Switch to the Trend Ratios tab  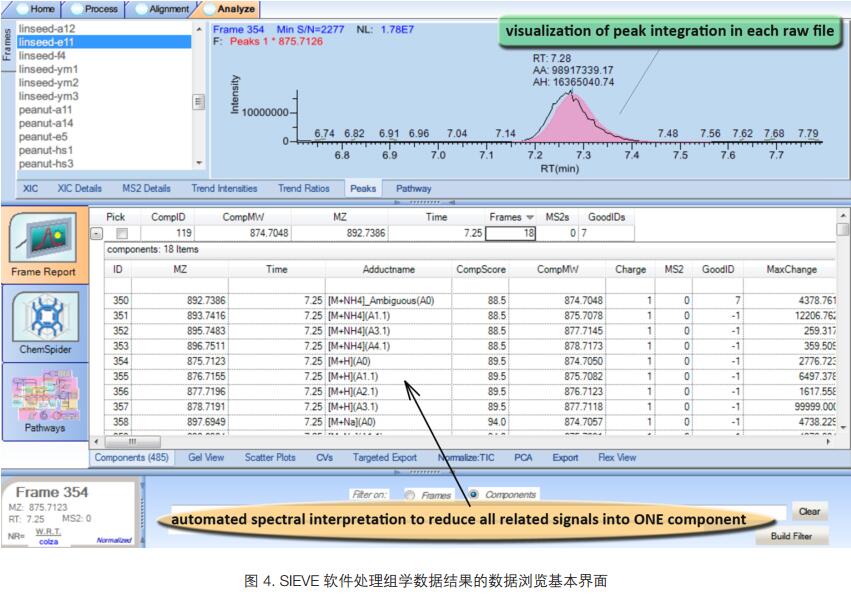pyautogui.click(x=303, y=188)
